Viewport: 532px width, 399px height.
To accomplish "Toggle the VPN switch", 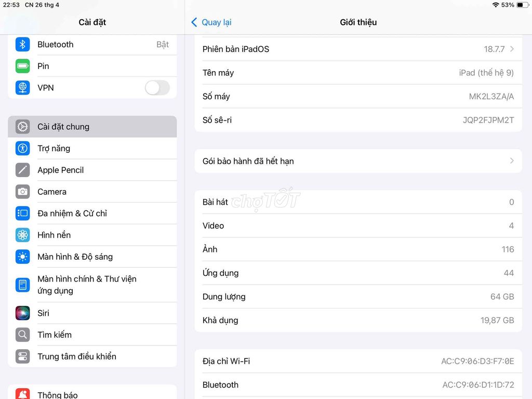I will (157, 87).
